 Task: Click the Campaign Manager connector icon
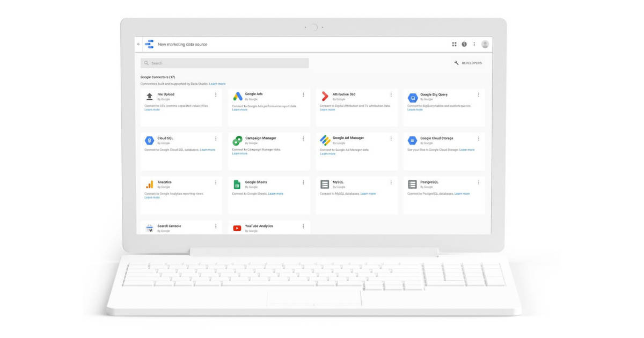[238, 139]
